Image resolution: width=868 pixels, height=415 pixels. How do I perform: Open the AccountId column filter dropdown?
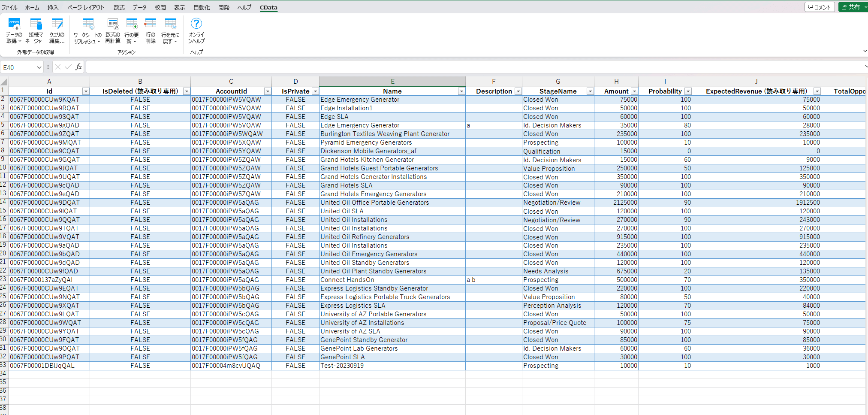tap(267, 91)
